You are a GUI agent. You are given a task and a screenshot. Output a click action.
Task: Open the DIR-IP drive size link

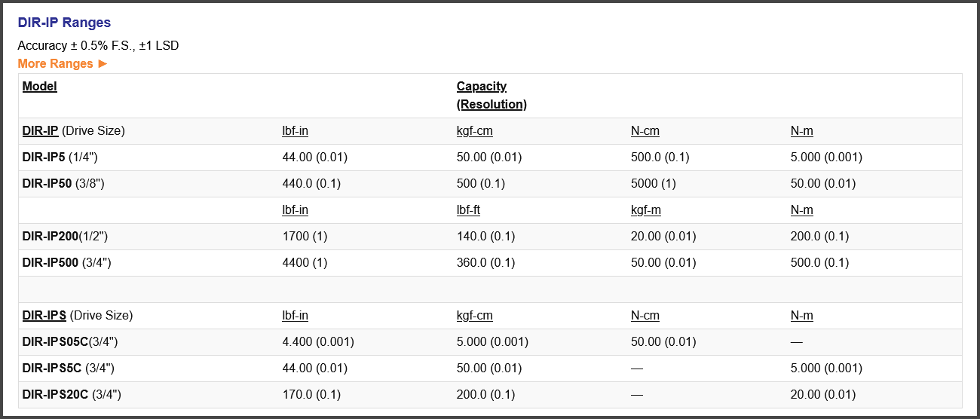click(41, 131)
